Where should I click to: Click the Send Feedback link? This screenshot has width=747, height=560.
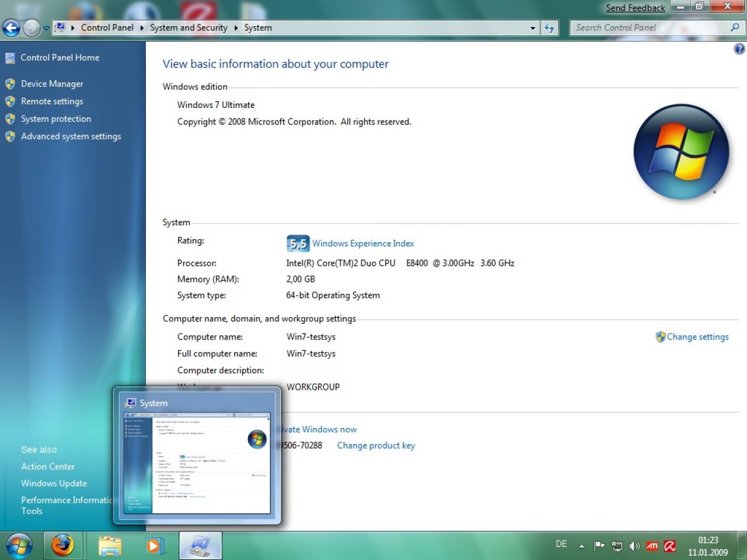pos(636,8)
